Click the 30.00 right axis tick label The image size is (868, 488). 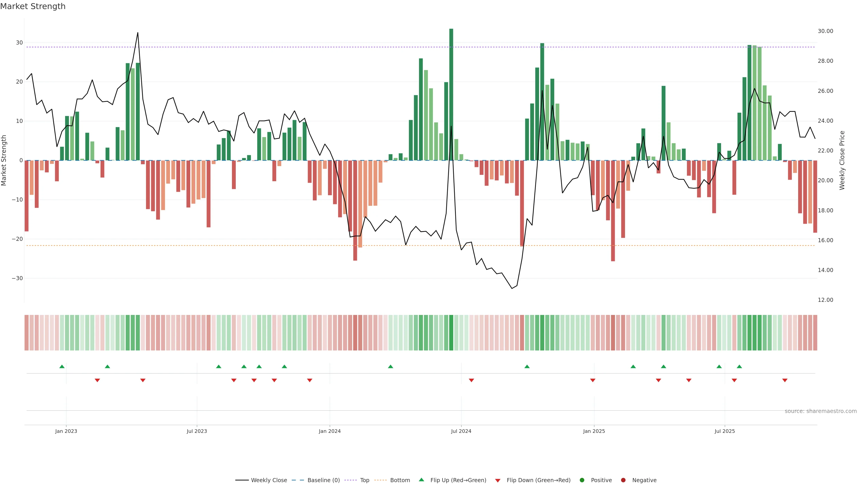click(825, 31)
